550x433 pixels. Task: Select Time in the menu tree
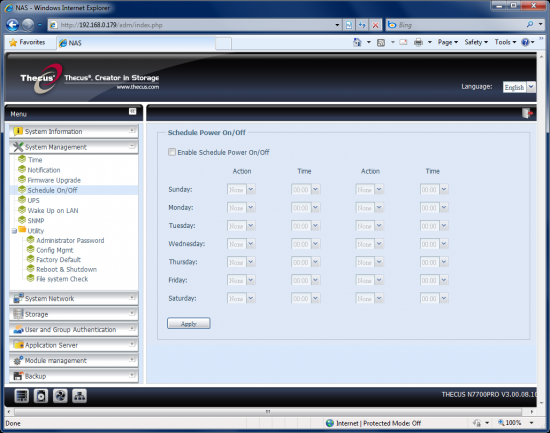pos(35,160)
